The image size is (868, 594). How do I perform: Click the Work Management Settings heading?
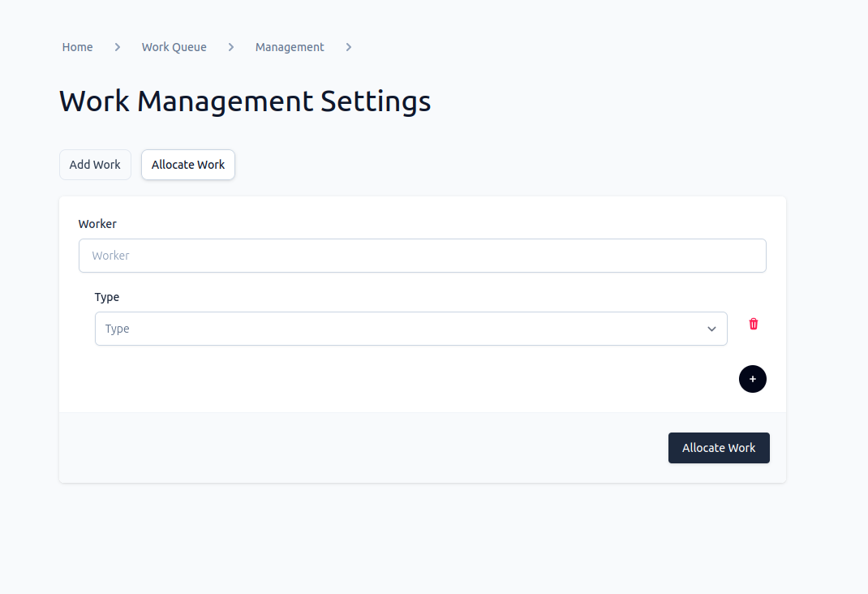(245, 101)
